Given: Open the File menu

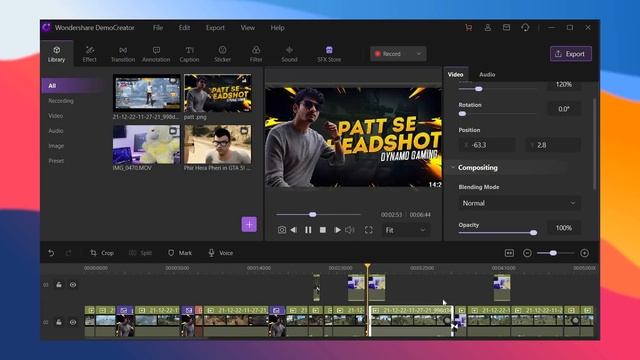Looking at the screenshot, I should click(x=158, y=28).
